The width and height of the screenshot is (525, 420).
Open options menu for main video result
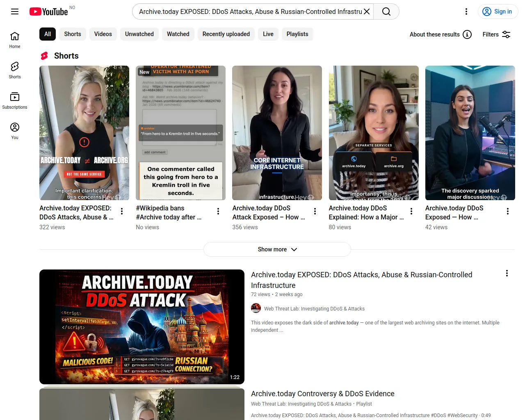click(507, 273)
